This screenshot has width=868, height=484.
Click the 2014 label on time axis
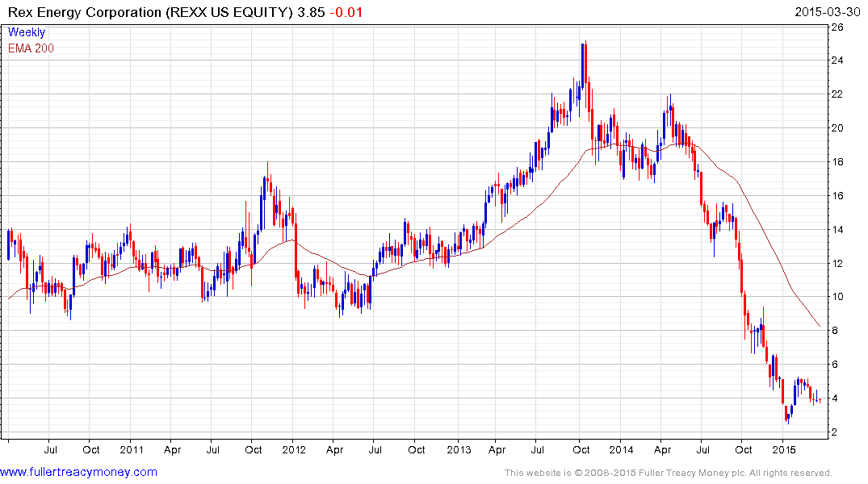click(x=621, y=449)
